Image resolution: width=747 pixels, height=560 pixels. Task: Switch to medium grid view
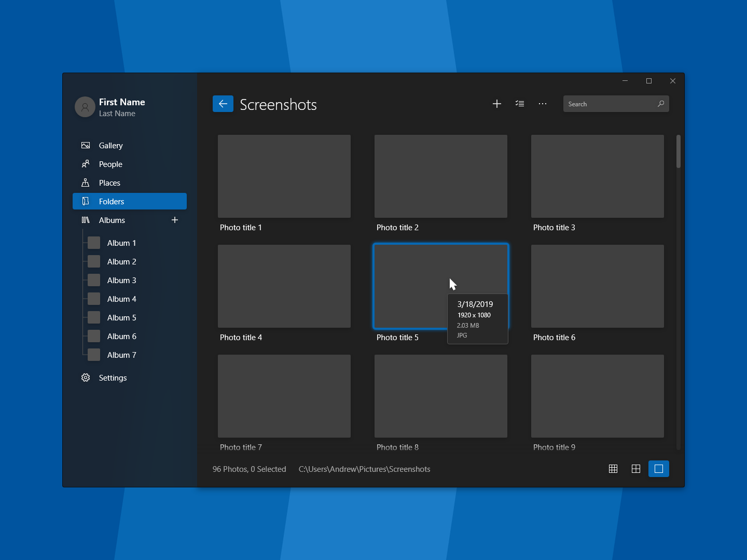pyautogui.click(x=636, y=469)
